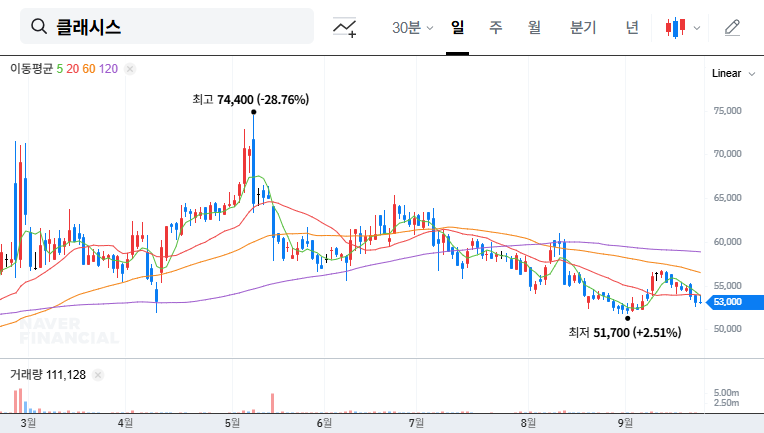Image resolution: width=764 pixels, height=433 pixels.
Task: Remove the 거래량 volume indicator
Action: click(98, 374)
